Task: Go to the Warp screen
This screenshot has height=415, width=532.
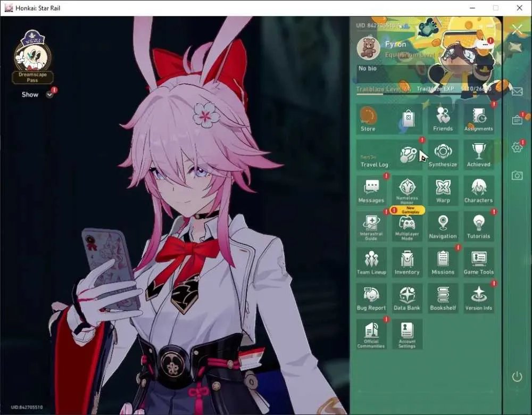Action: point(443,190)
